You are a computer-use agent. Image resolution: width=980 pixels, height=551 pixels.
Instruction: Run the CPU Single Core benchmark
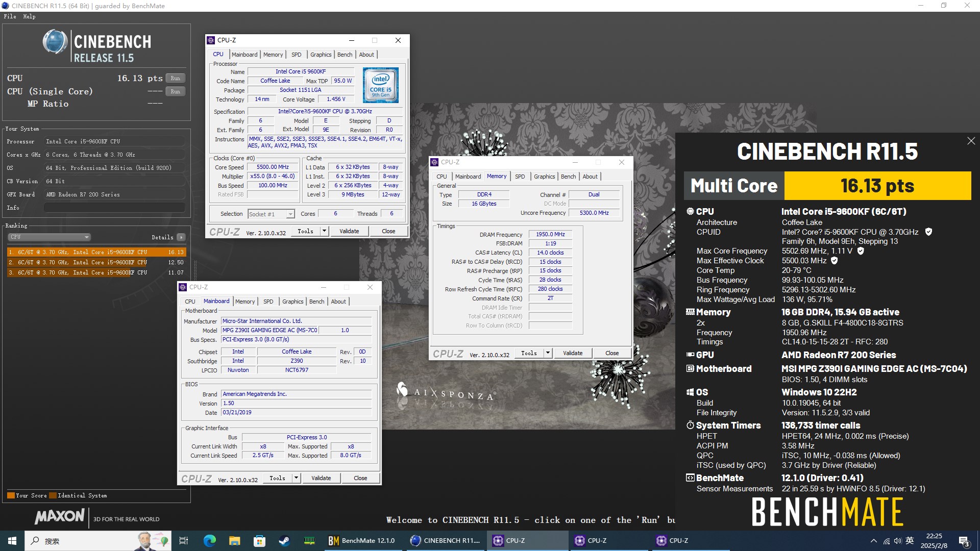tap(176, 91)
